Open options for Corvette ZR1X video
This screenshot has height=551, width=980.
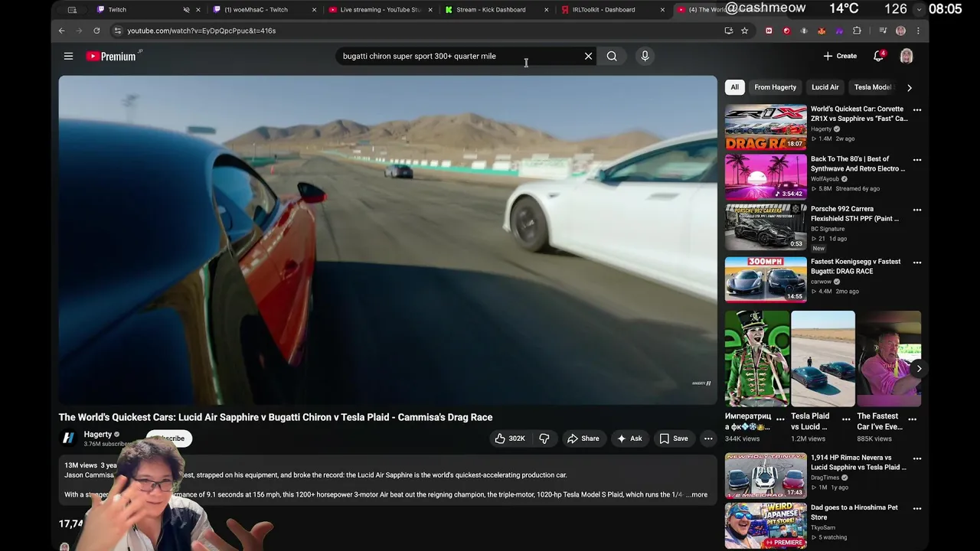point(917,110)
